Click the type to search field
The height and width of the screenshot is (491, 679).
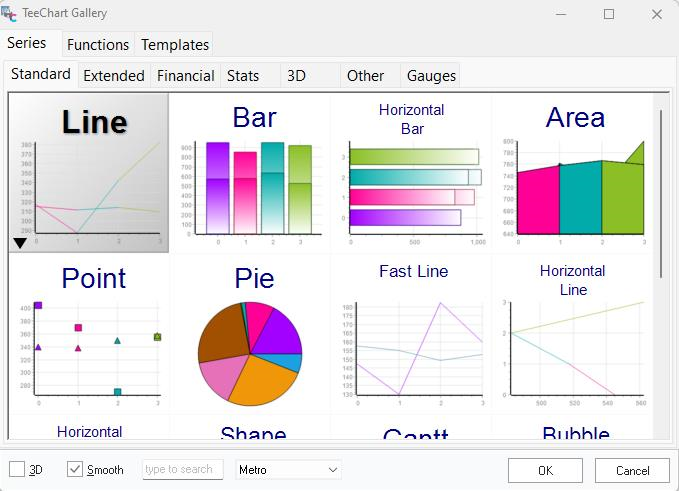tap(182, 469)
